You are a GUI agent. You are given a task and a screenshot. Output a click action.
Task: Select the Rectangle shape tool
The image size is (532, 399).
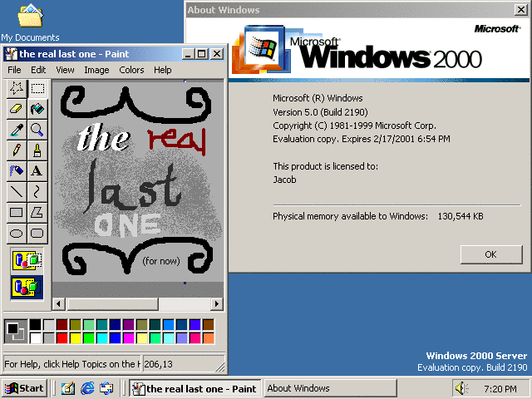point(17,213)
